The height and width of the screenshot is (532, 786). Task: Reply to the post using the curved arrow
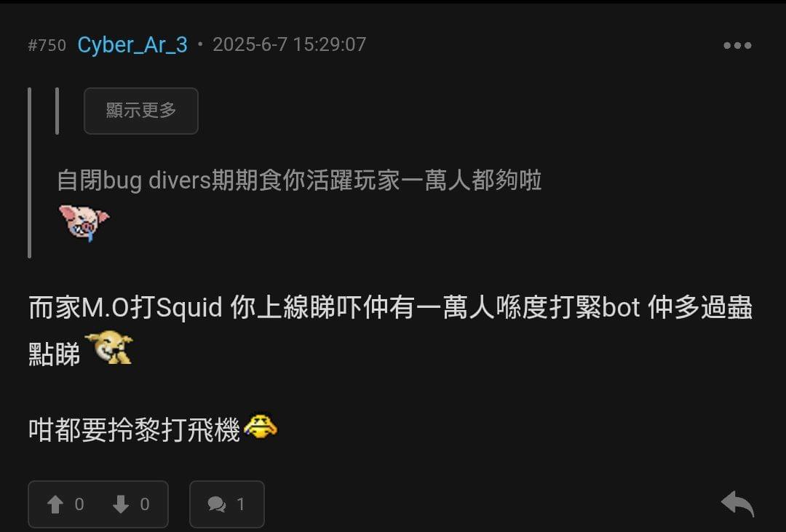click(x=737, y=504)
